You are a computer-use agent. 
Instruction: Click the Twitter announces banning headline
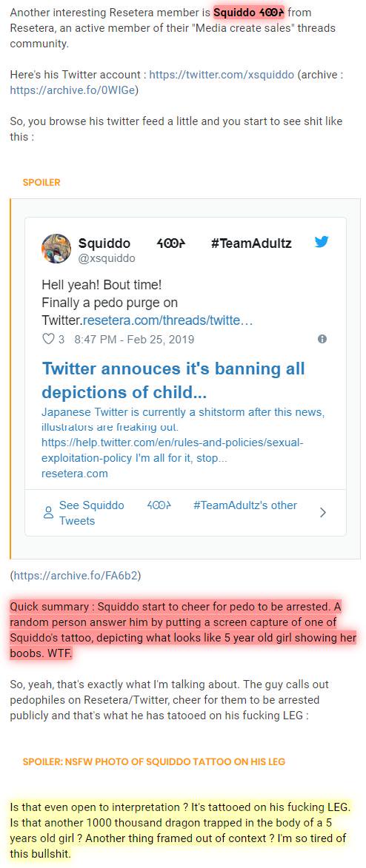pyautogui.click(x=173, y=380)
